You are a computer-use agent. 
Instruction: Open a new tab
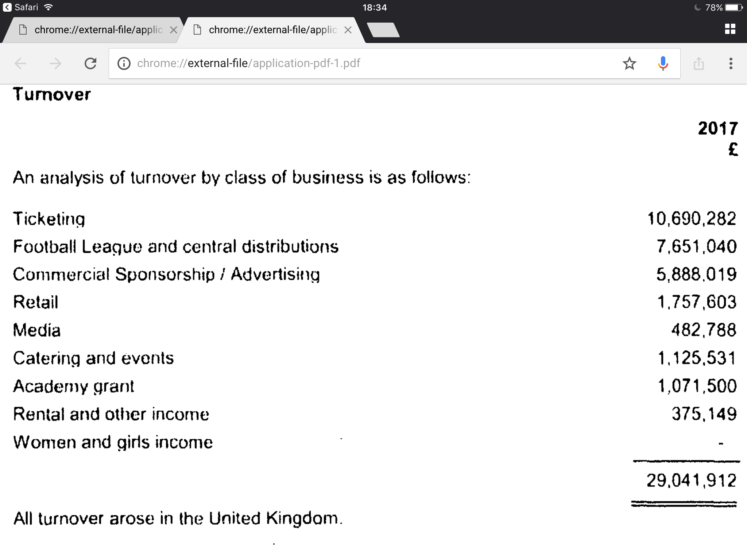click(383, 30)
